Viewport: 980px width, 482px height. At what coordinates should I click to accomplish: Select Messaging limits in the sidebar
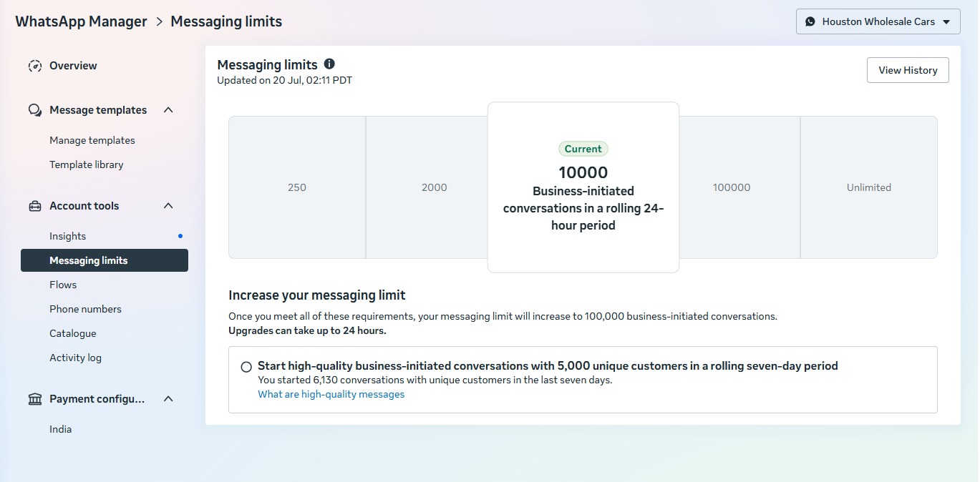tap(105, 260)
